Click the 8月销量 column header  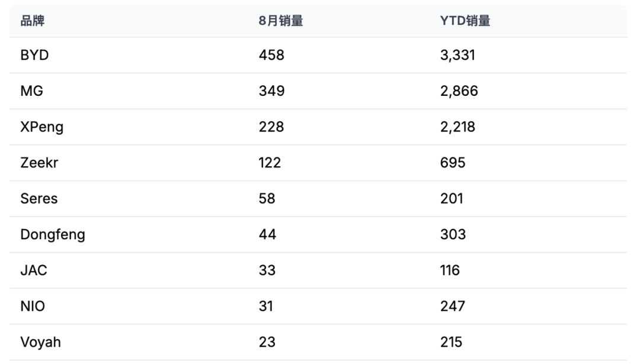point(281,21)
